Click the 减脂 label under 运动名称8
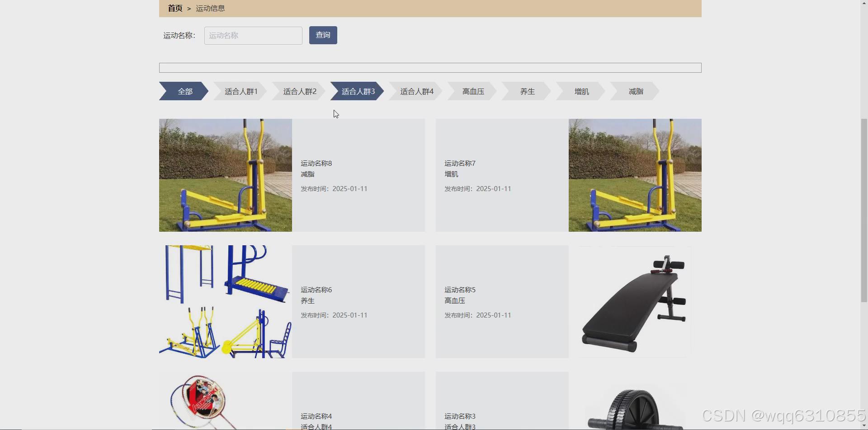Image resolution: width=868 pixels, height=430 pixels. point(307,174)
